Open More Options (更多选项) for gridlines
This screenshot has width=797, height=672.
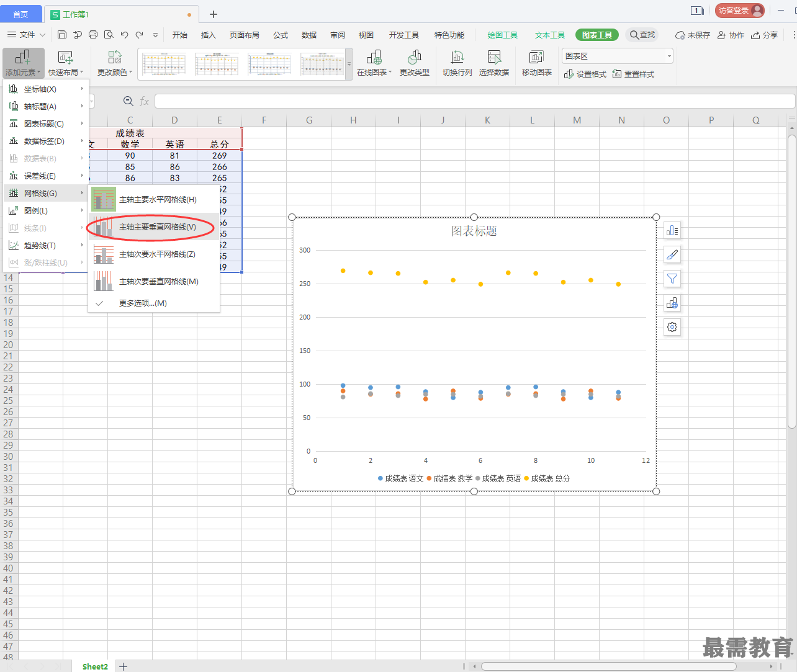[154, 303]
